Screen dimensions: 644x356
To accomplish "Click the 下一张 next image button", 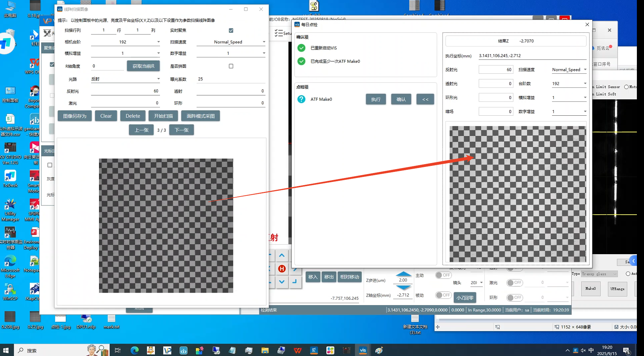I will pyautogui.click(x=181, y=130).
